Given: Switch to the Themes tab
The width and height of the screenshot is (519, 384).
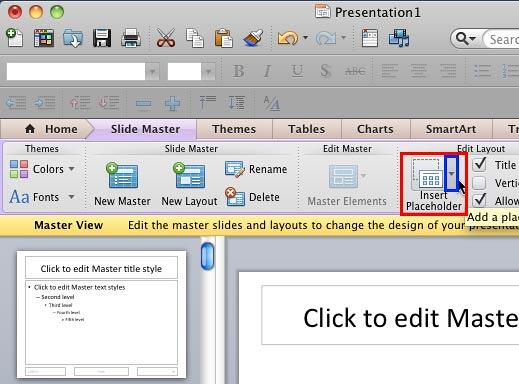Looking at the screenshot, I should click(x=234, y=129).
